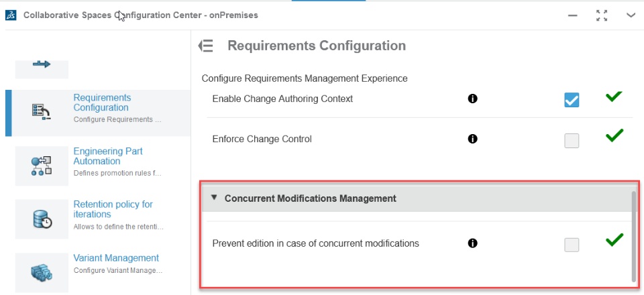
Task: Select Requirements Configuration sidebar entry
Action: pyautogui.click(x=101, y=103)
